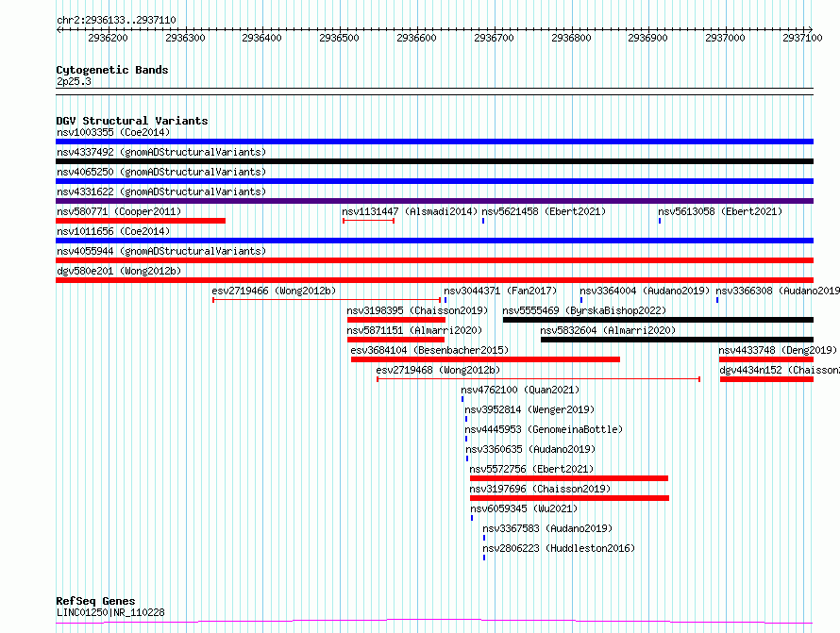The width and height of the screenshot is (840, 633).
Task: Select variant nsv4055944 gnomAD label
Action: (x=161, y=251)
